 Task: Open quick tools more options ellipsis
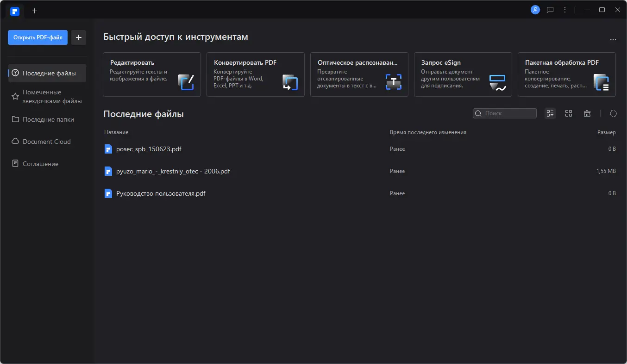coord(613,39)
